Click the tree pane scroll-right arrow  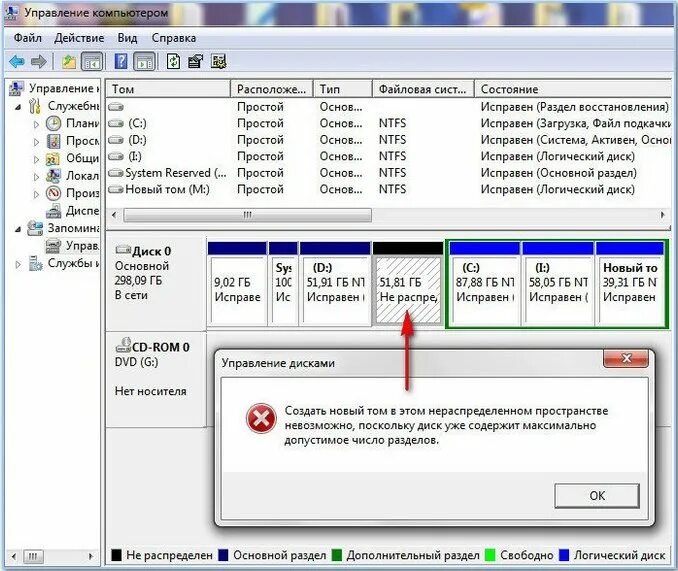pyautogui.click(x=91, y=556)
